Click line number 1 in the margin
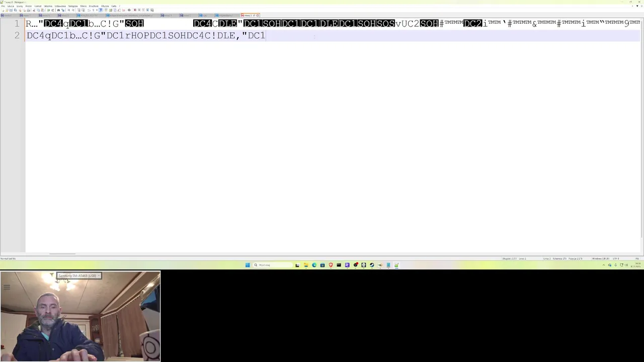 pos(17,24)
